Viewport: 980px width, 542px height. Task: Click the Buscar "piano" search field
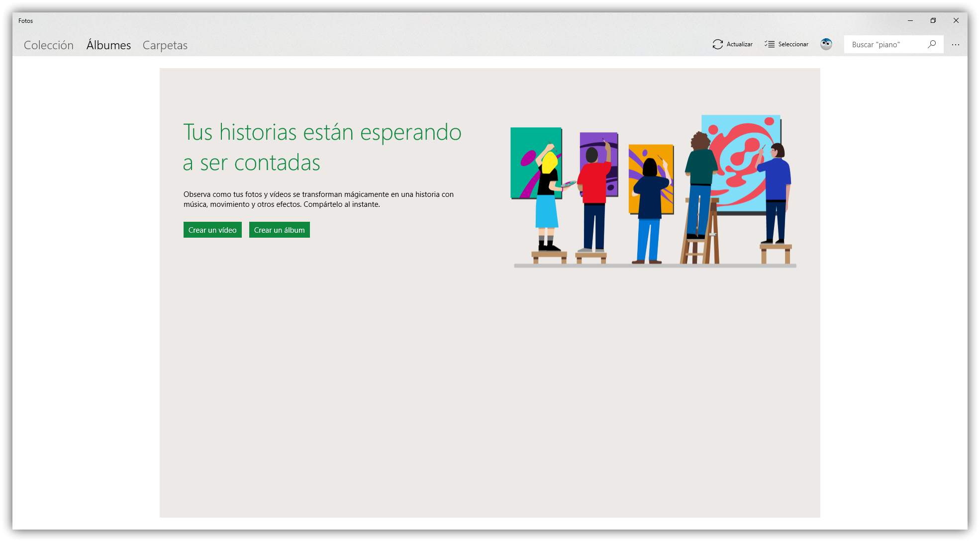[x=885, y=45]
